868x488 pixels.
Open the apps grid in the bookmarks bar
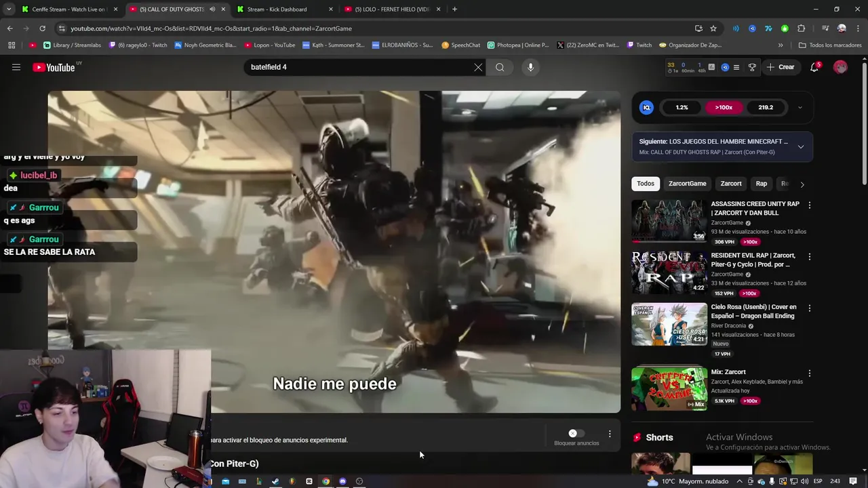coord(12,45)
